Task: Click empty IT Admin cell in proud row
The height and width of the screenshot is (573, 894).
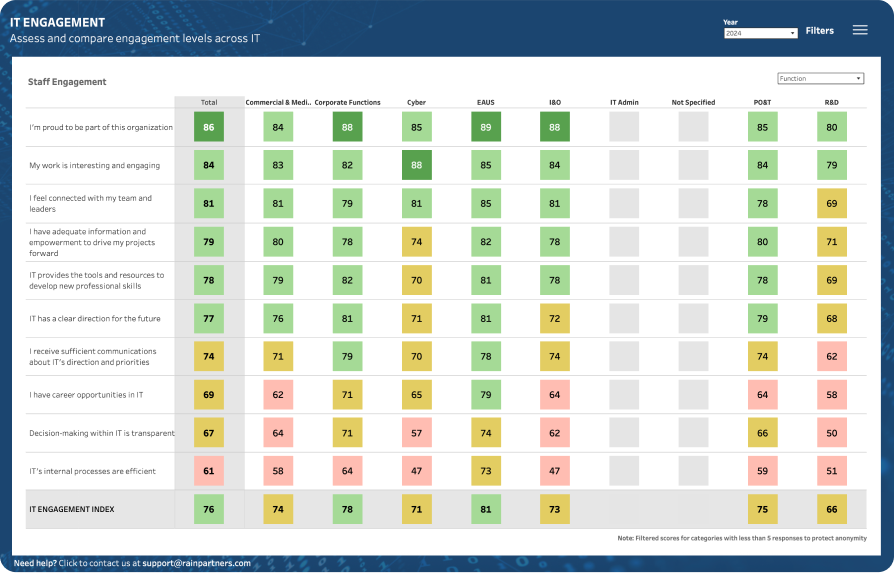Action: [624, 127]
